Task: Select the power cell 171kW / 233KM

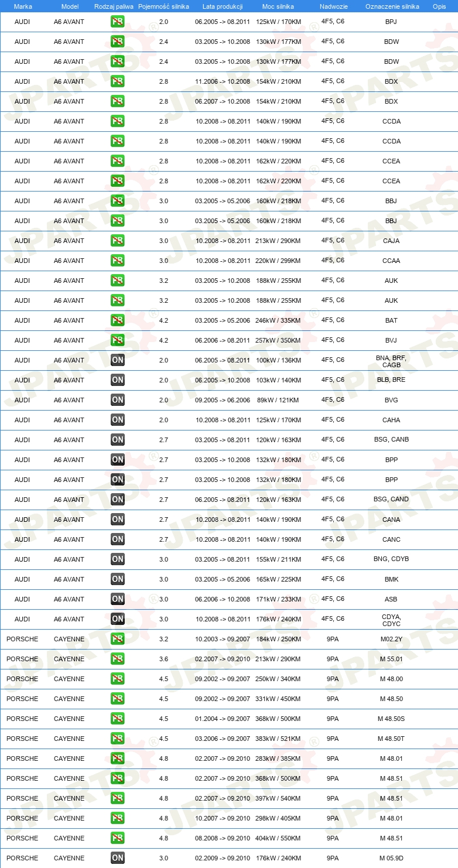Action: (278, 599)
